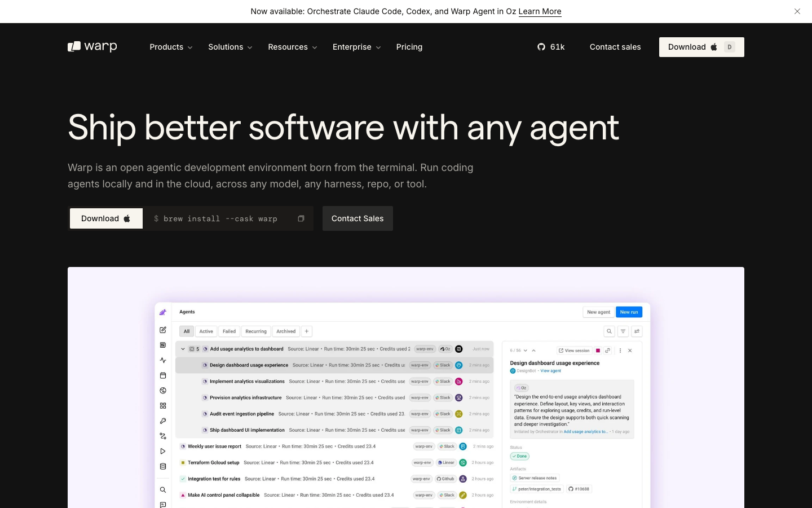The width and height of the screenshot is (812, 508).
Task: Open the filter icon button in the Agents toolbar
Action: 623,331
